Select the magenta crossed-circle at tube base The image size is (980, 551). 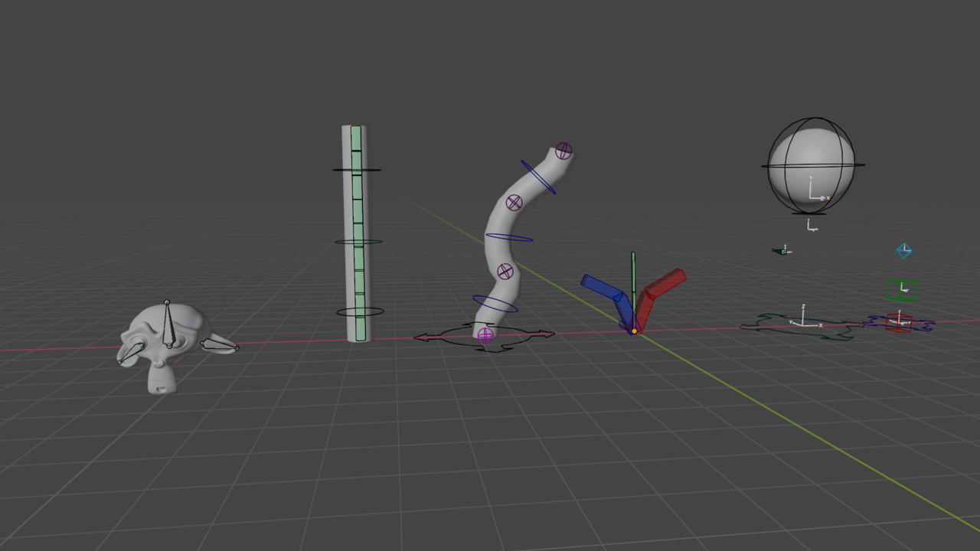tap(485, 334)
